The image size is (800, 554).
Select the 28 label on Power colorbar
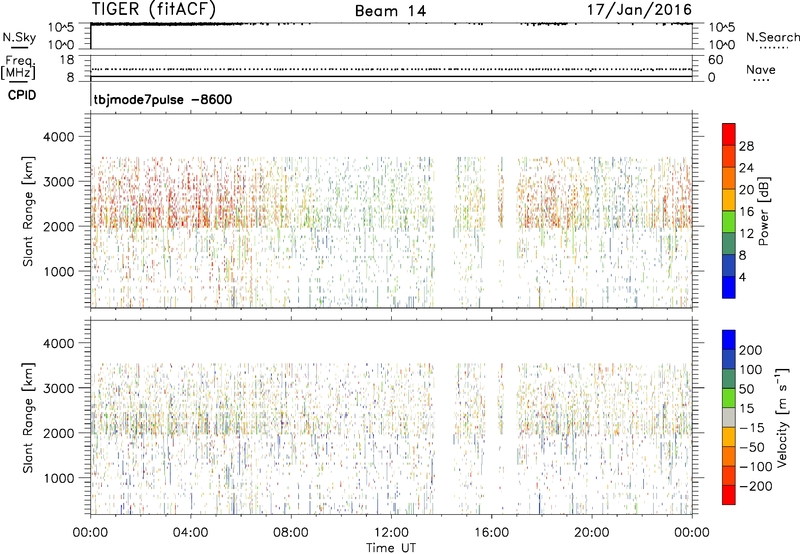click(x=746, y=146)
